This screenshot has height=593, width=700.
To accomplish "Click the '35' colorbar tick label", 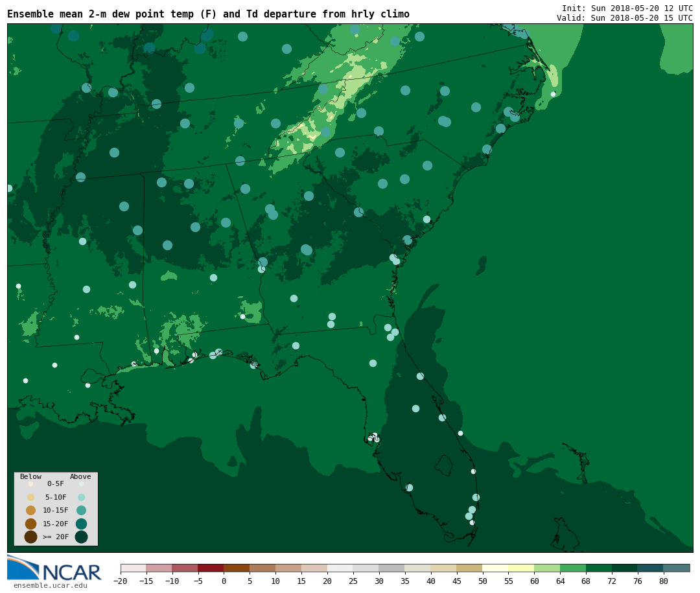I will [405, 581].
